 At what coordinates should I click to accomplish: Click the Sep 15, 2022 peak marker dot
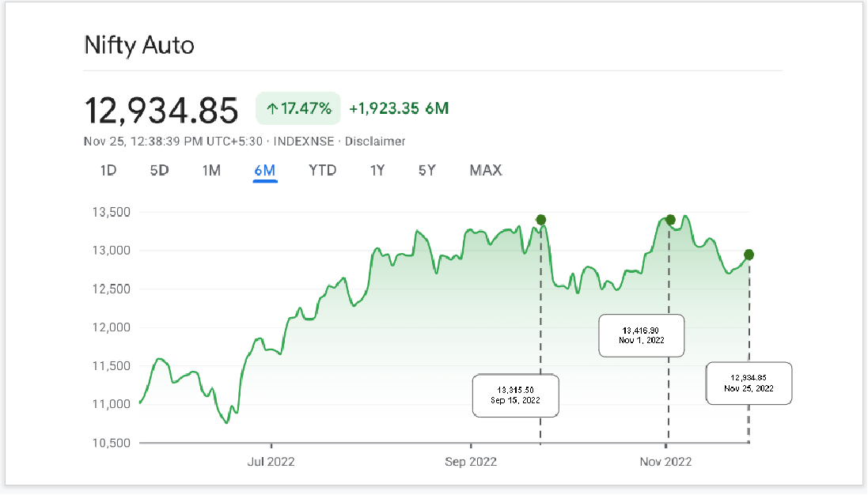[x=540, y=220]
